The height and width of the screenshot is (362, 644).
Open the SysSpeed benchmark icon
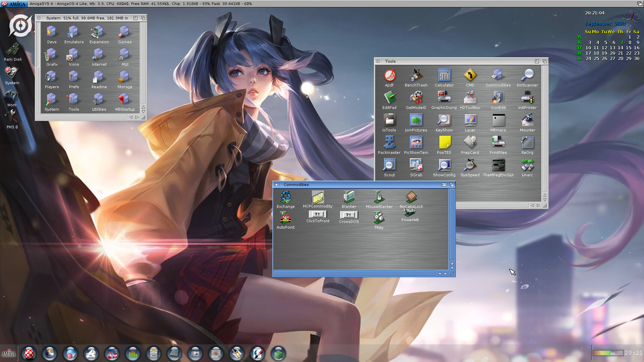tap(470, 165)
